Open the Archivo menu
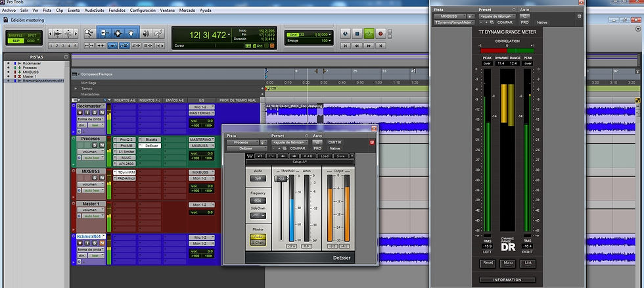Viewport: 644px width, 288px height. (9, 10)
